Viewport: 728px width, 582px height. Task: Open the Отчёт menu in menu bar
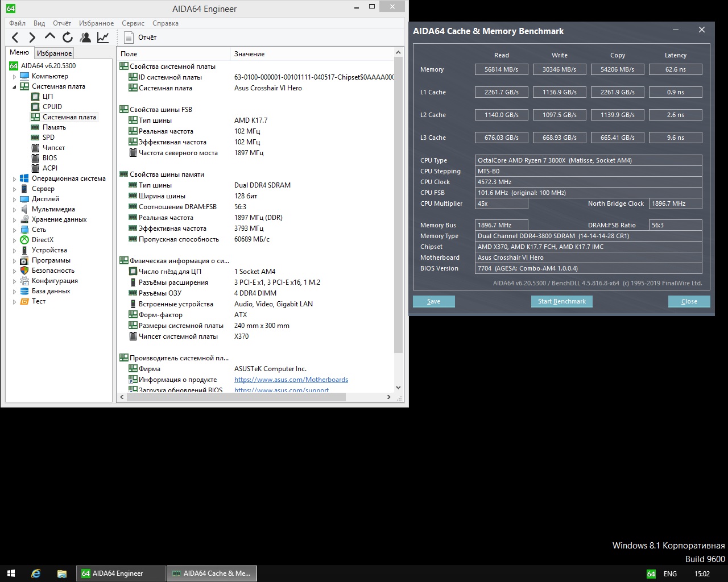click(x=62, y=23)
